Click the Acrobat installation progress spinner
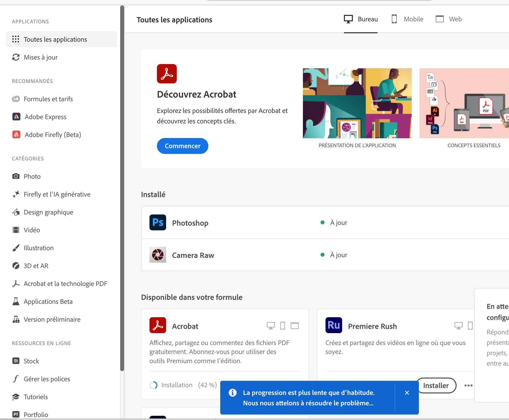This screenshot has width=509, height=420. click(x=153, y=385)
